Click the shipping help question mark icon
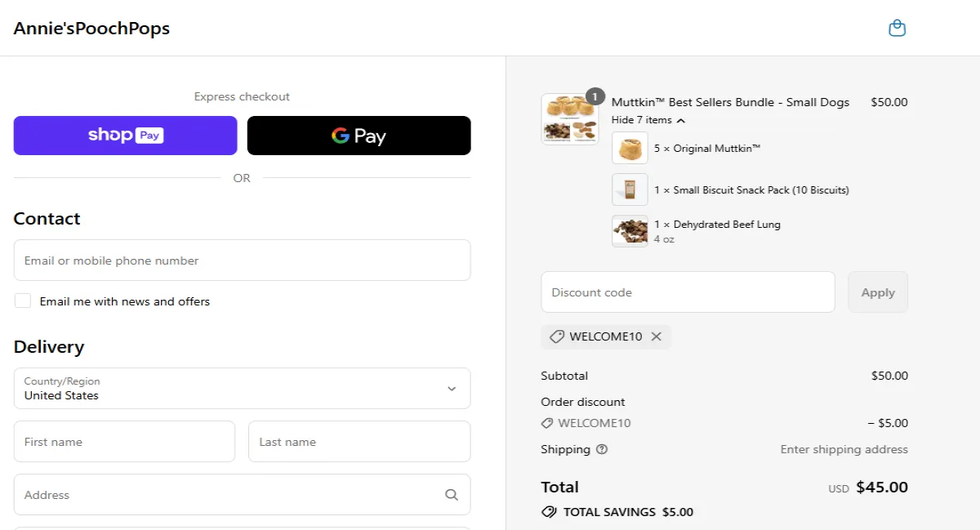980x530 pixels. point(602,449)
